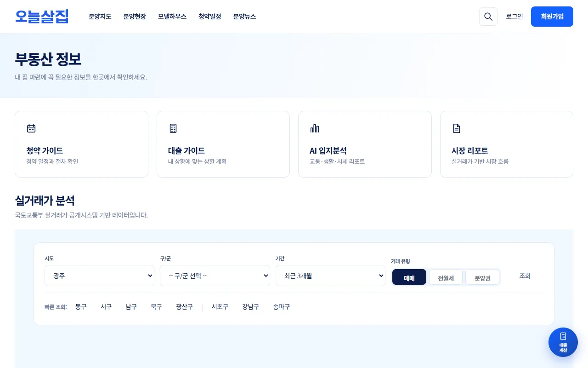This screenshot has width=588, height=368.
Task: Click the 오늘살집 logo
Action: 42,17
